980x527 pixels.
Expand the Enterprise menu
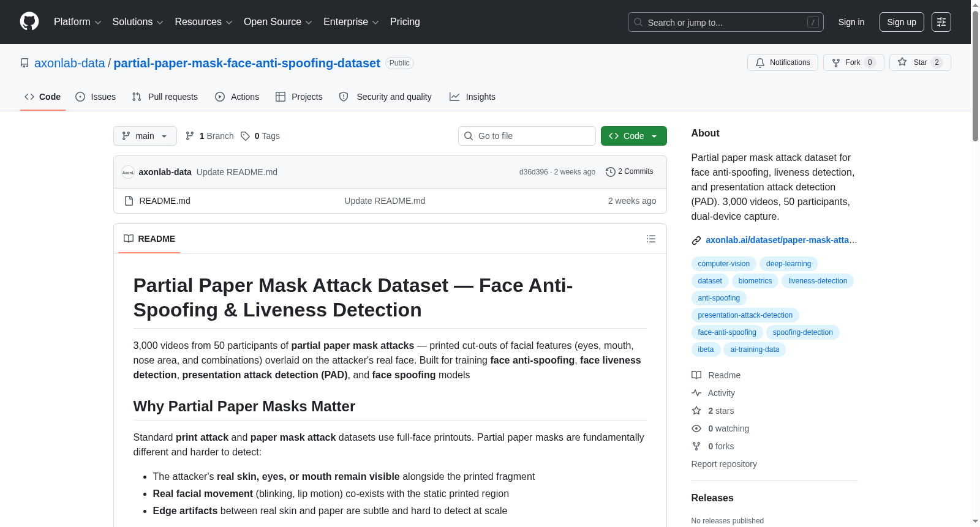click(351, 22)
